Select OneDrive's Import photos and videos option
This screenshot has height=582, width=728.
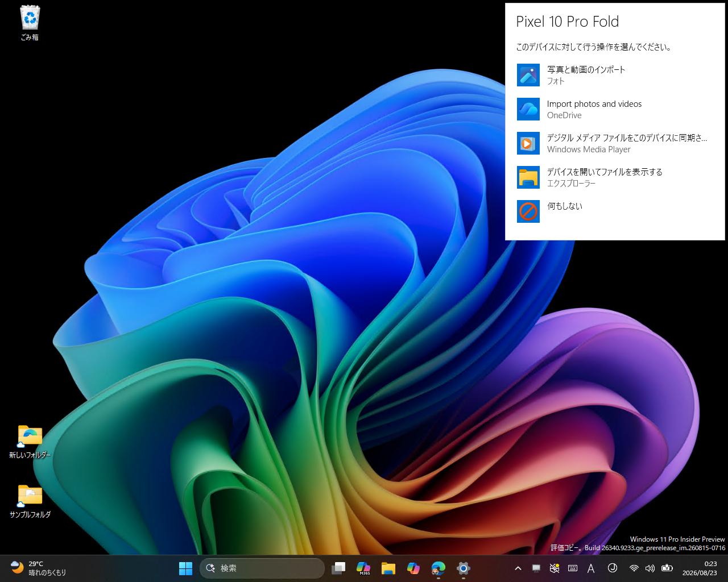pyautogui.click(x=615, y=109)
